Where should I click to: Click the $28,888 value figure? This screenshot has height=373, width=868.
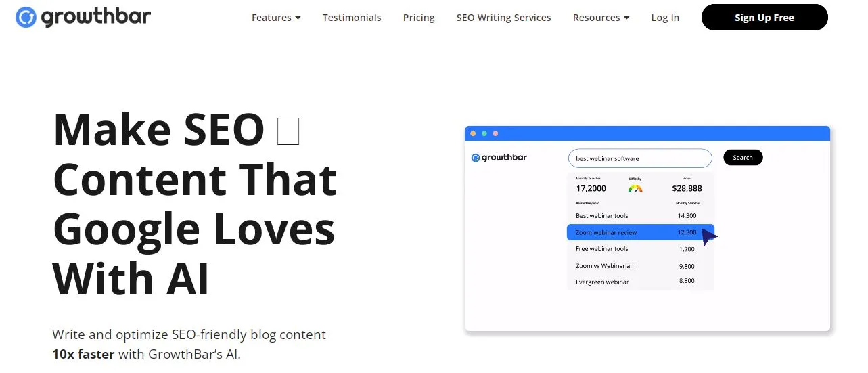[x=687, y=188]
